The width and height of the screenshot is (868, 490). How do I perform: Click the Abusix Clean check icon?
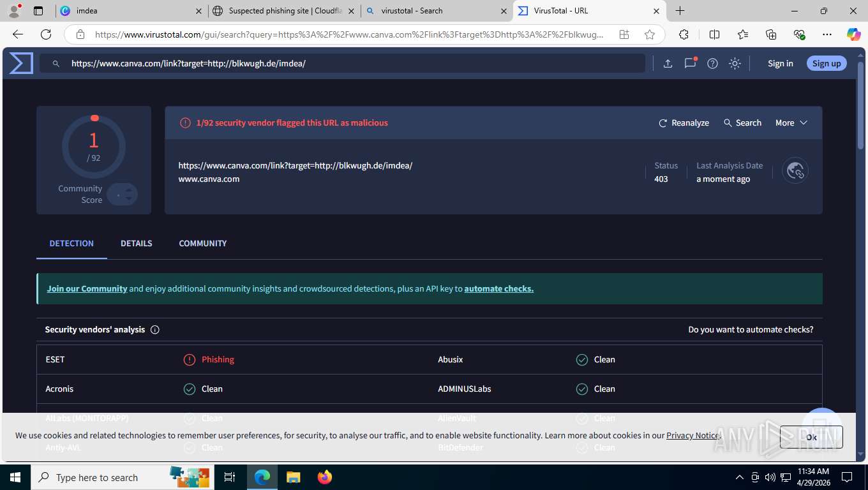(x=581, y=360)
